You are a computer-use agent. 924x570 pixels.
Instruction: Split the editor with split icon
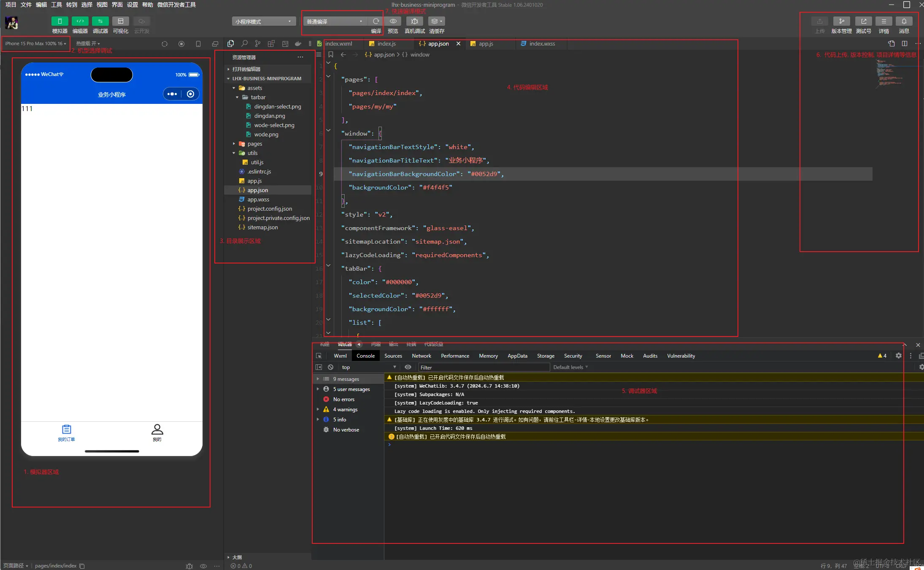(905, 43)
